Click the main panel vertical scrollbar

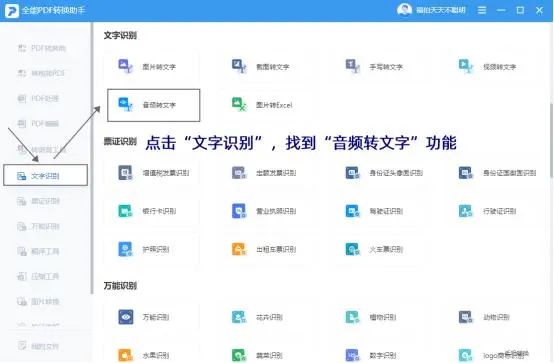tap(551, 140)
